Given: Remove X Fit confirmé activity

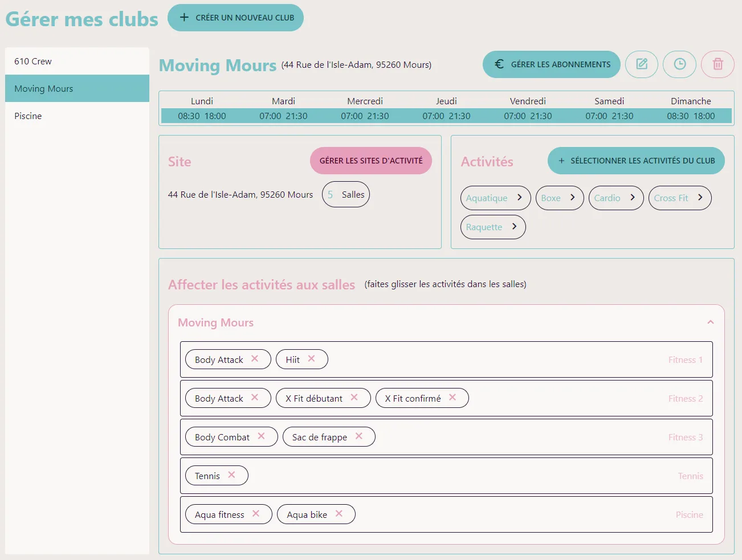Looking at the screenshot, I should 452,398.
